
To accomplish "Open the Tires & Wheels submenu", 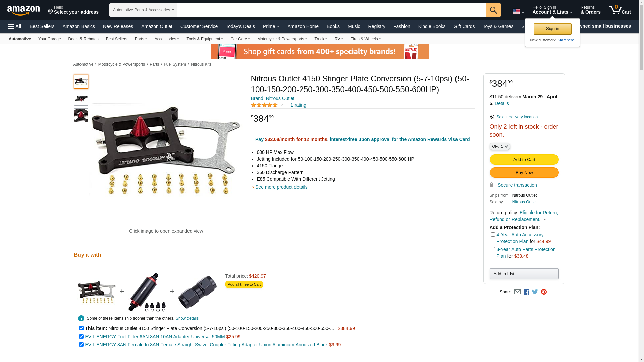I will tap(366, 39).
